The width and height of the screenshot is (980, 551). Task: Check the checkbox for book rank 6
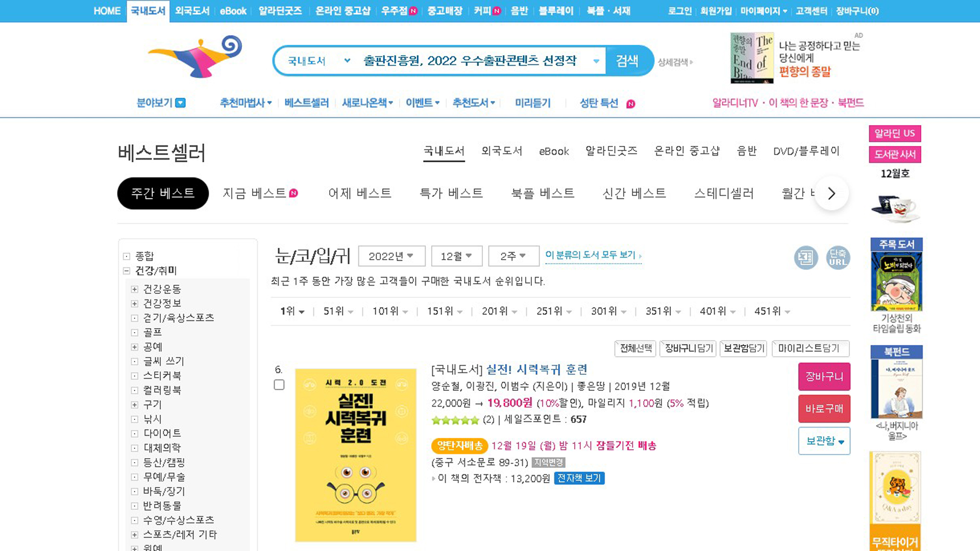tap(279, 385)
